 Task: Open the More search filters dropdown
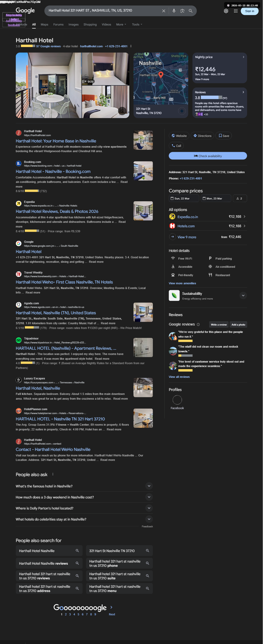[x=121, y=24]
